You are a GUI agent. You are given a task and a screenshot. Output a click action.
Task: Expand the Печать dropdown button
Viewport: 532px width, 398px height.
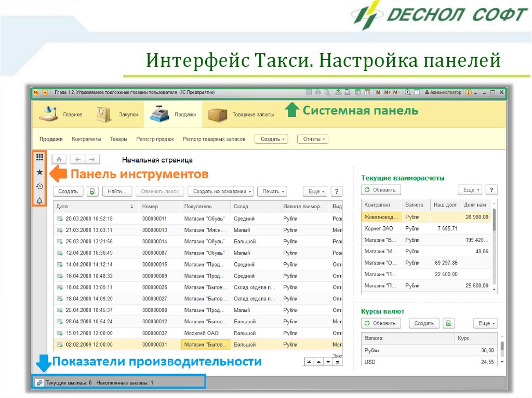click(x=273, y=191)
